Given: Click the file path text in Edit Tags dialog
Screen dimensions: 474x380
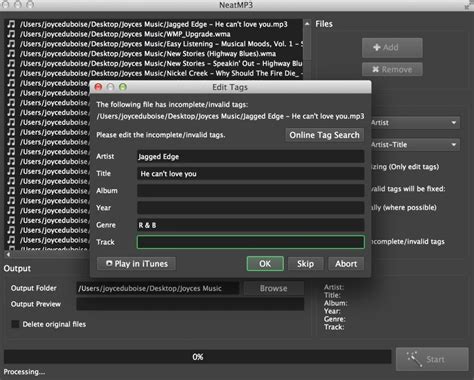Looking at the screenshot, I should (230, 116).
